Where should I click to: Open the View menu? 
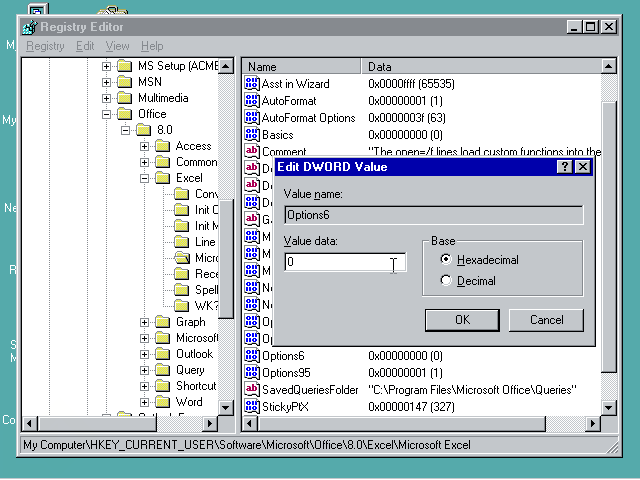point(118,46)
